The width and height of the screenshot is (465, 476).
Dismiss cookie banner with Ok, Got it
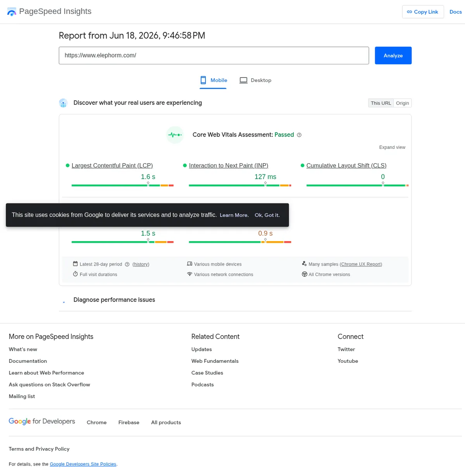pyautogui.click(x=267, y=215)
